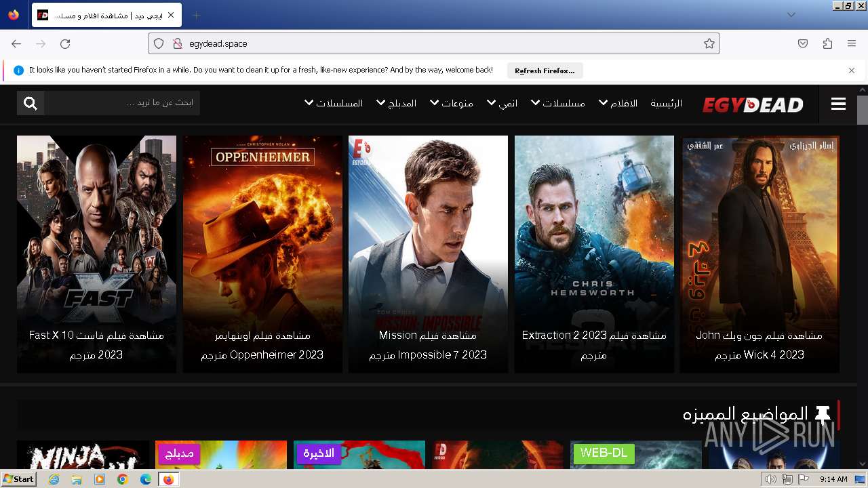Click the Action Center flag icon

tap(803, 479)
